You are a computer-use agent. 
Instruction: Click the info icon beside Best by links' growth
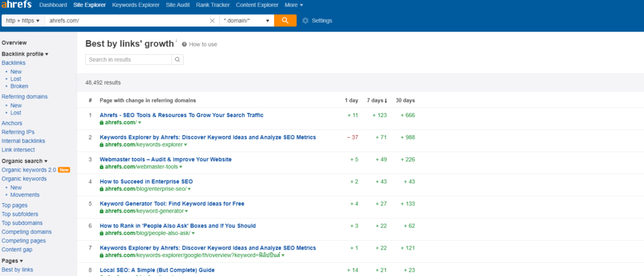tap(176, 41)
